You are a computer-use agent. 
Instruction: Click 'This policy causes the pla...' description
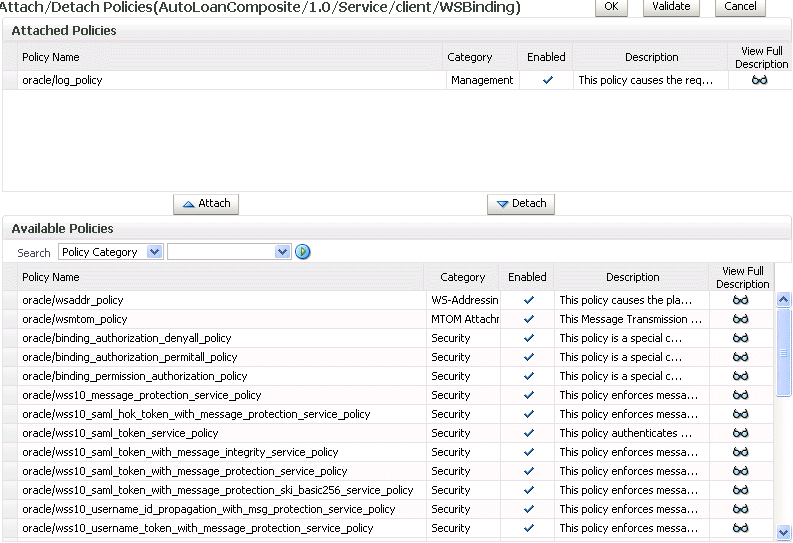click(x=626, y=300)
